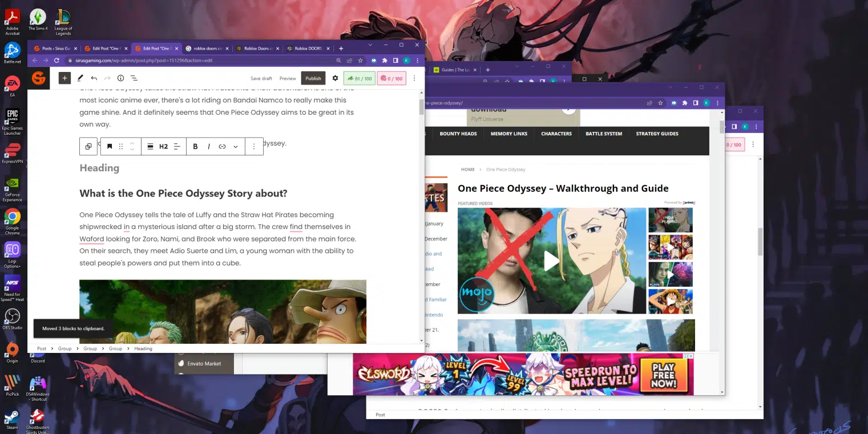
Task: Expand the more rich text controls chevron
Action: click(236, 147)
